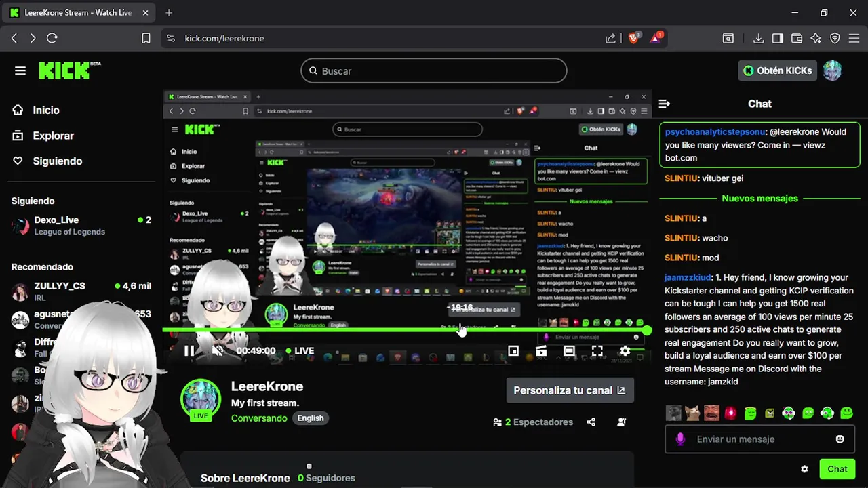Click the browser share page icon
The image size is (868, 488).
(611, 39)
